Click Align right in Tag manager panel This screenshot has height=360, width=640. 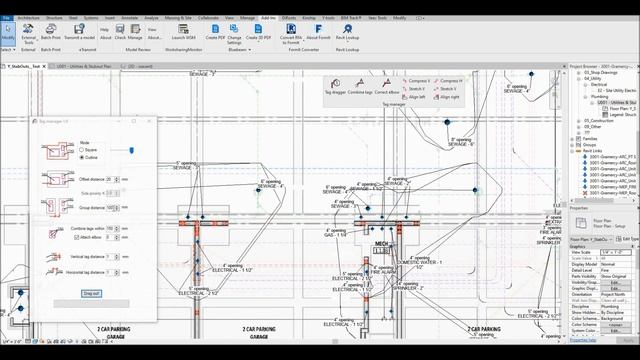point(446,97)
